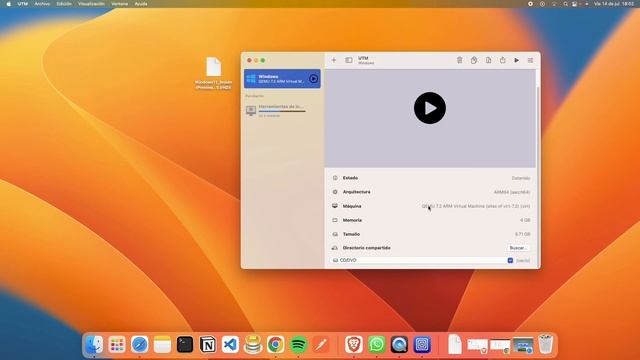Open Brave browser from the Dock
The height and width of the screenshot is (360, 640).
[x=353, y=345]
